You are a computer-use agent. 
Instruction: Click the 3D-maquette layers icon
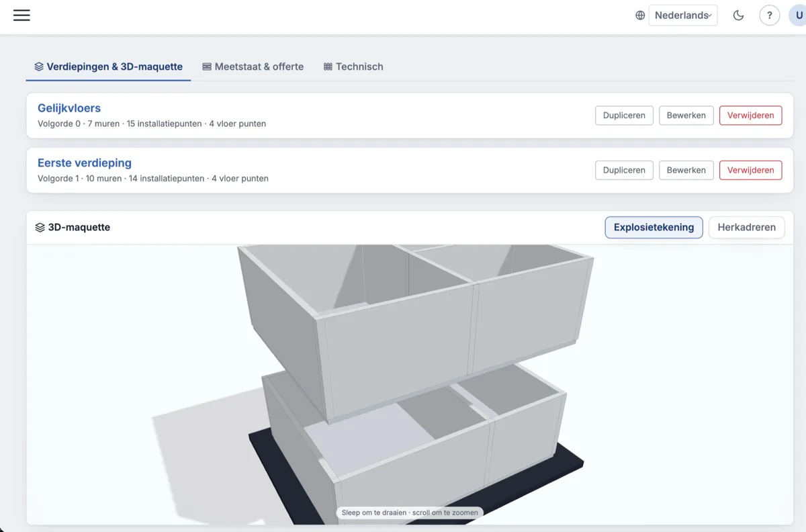coord(40,228)
